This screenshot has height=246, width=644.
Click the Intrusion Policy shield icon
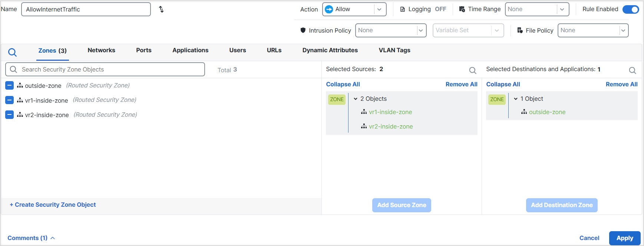(x=303, y=30)
